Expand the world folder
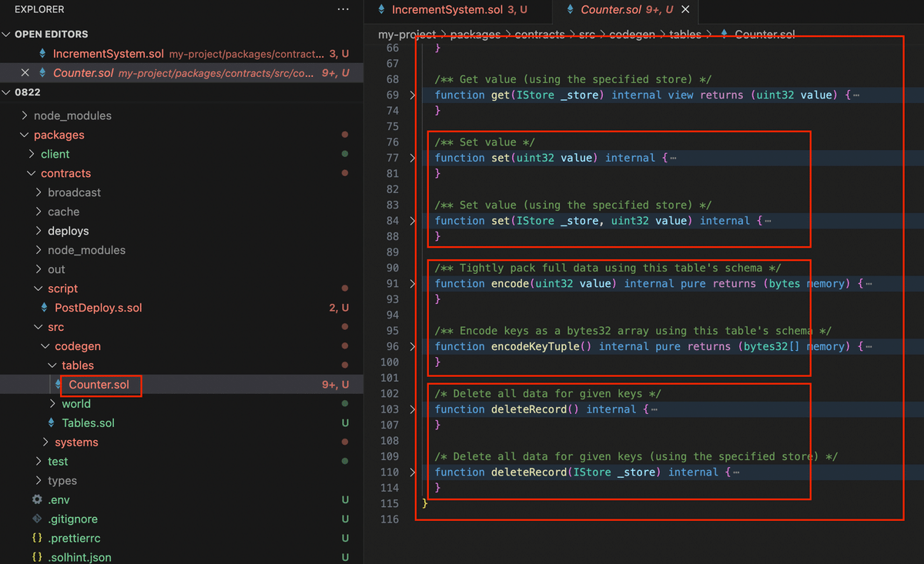924x564 pixels. (x=52, y=404)
